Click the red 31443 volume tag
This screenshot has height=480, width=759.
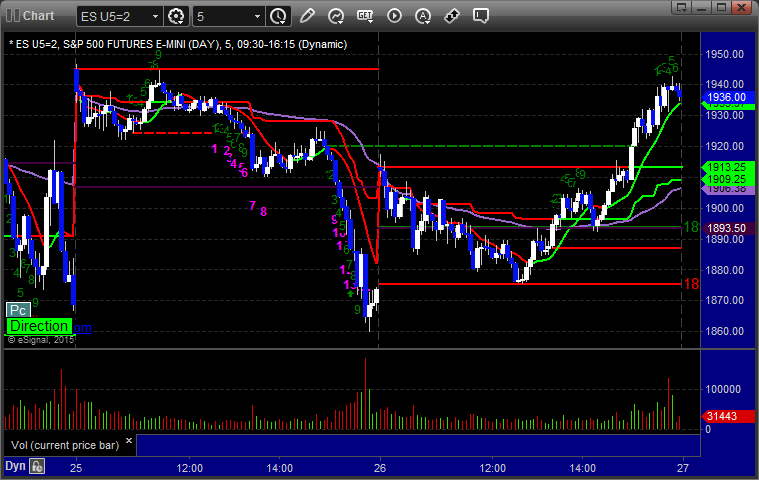point(728,416)
